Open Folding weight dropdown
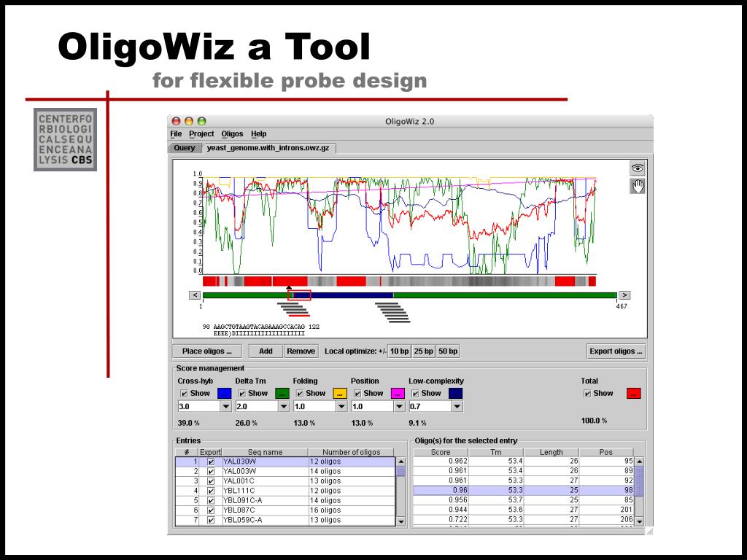This screenshot has width=747, height=560. pyautogui.click(x=341, y=407)
